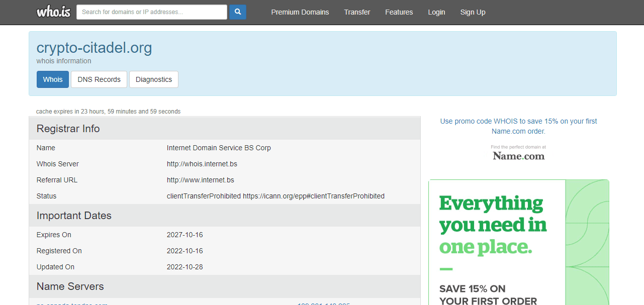Click the crypto-citadel.org domain heading
The height and width of the screenshot is (305, 644).
click(94, 48)
